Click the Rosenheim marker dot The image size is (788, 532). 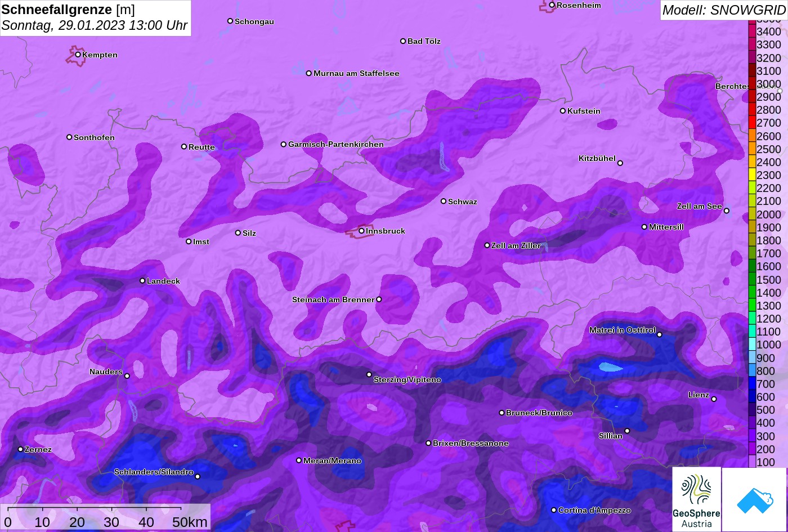[552, 5]
